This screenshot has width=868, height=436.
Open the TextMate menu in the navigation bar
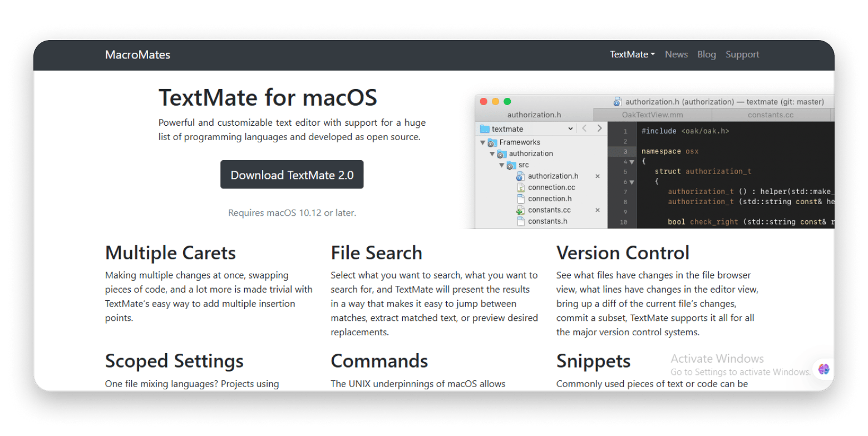[632, 54]
